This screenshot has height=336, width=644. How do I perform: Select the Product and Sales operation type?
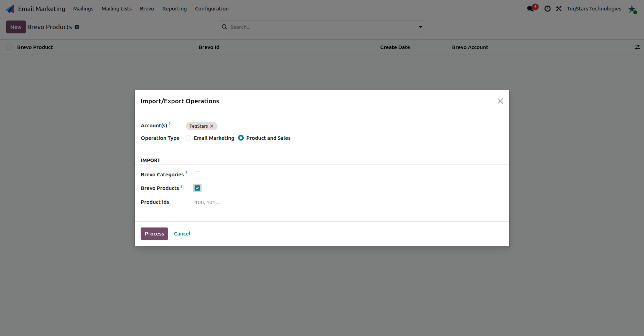241,138
